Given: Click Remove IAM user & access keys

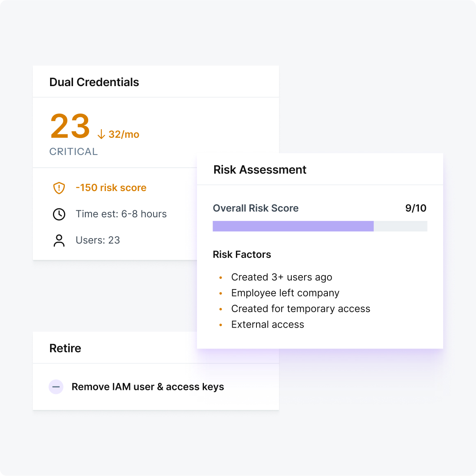Looking at the screenshot, I should click(148, 387).
